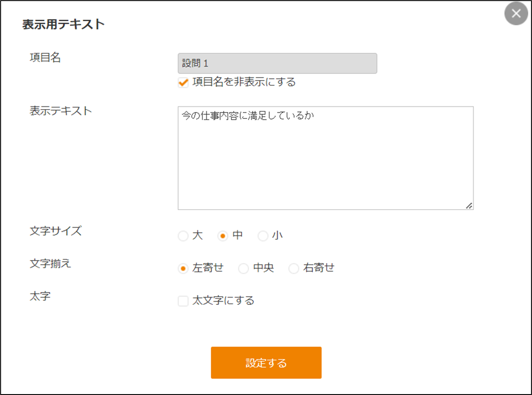Uncheck the 項目名を非表示にする checkbox
532x395 pixels.
coord(183,83)
